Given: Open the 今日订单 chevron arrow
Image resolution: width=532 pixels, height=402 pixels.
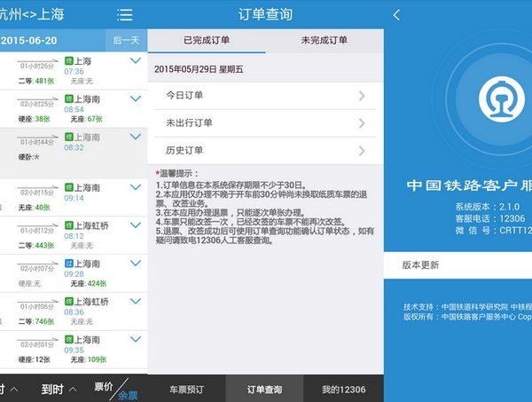Looking at the screenshot, I should click(362, 96).
